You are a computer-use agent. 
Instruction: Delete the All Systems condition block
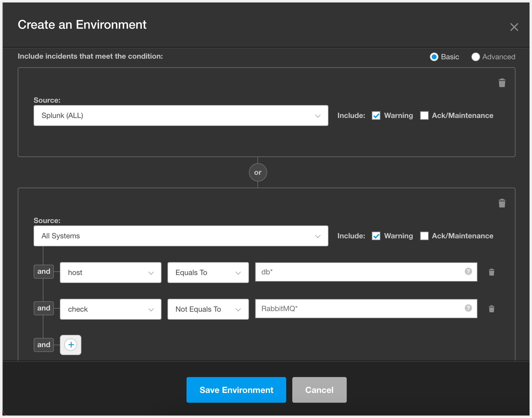(502, 203)
